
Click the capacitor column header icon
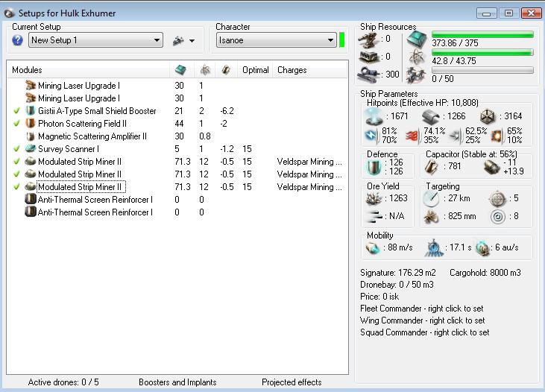[226, 70]
